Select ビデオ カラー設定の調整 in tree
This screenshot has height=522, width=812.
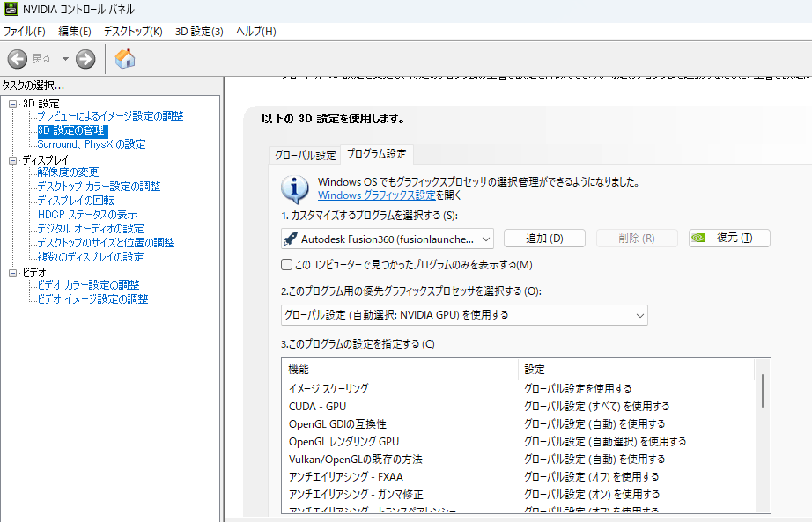coord(89,285)
